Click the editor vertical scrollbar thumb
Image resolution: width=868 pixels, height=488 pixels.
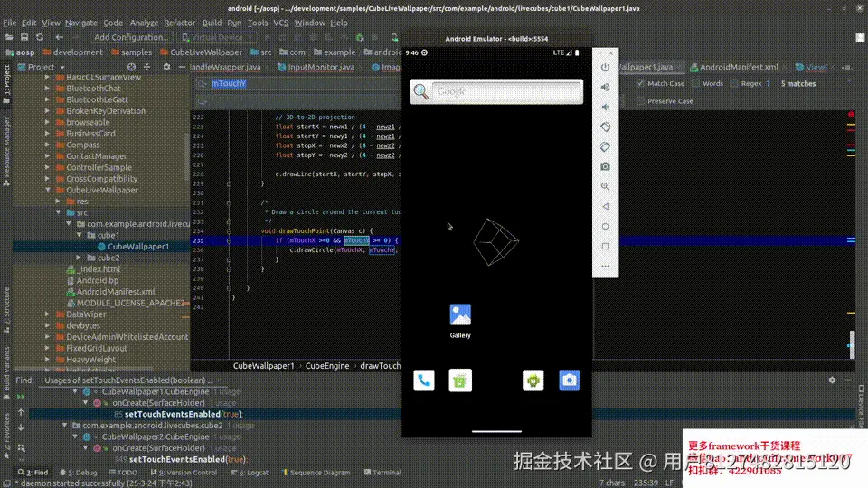852,344
